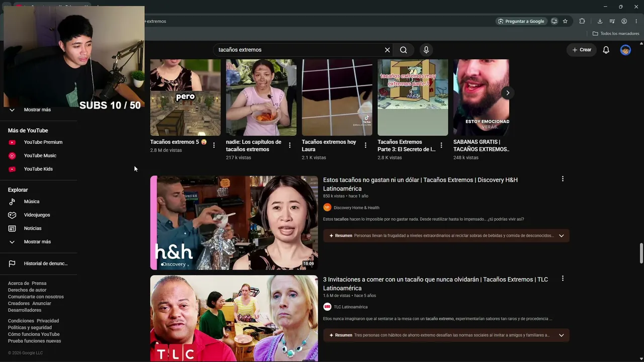Click the YouTube Premium icon in sidebar
The height and width of the screenshot is (362, 644).
[12, 142]
